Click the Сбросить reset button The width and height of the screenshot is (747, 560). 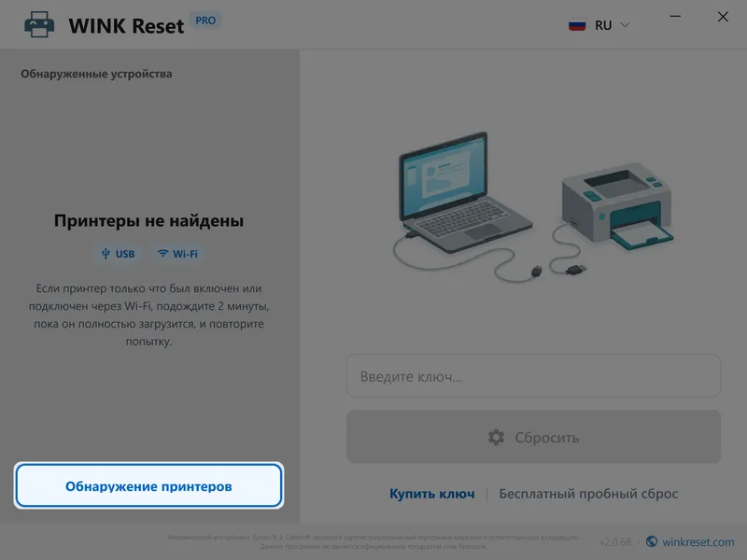pyautogui.click(x=533, y=437)
